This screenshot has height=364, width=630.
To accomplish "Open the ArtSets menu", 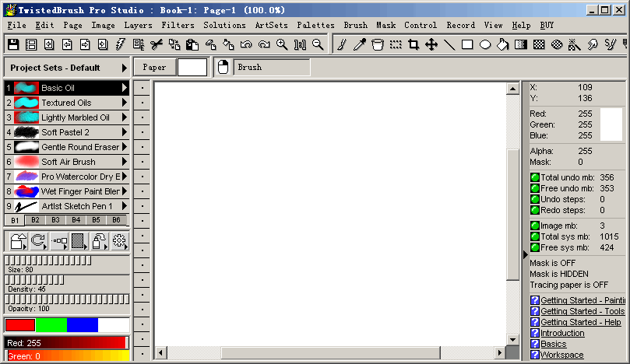I will coord(271,26).
